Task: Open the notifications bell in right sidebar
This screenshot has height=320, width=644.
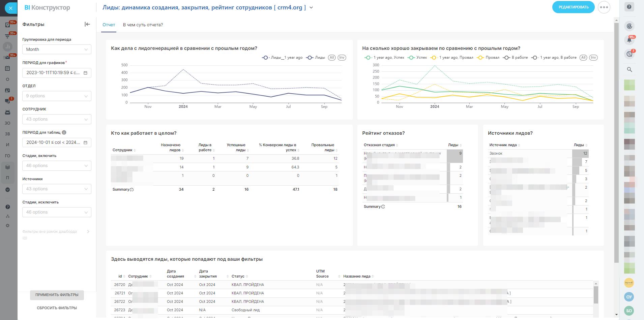Action: point(629,40)
